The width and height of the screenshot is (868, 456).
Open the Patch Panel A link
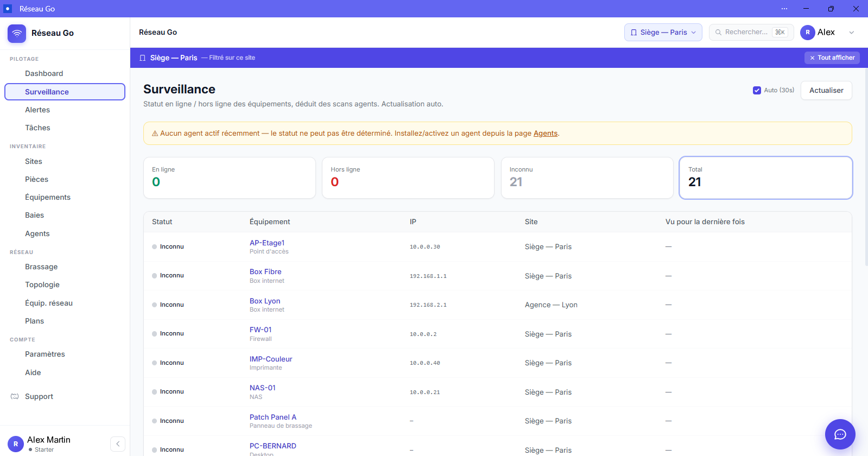pos(273,417)
